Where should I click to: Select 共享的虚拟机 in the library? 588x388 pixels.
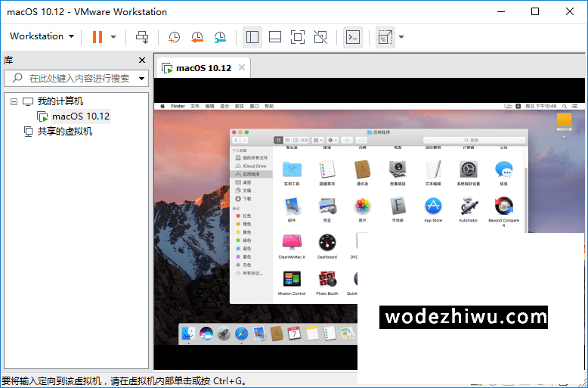[64, 132]
